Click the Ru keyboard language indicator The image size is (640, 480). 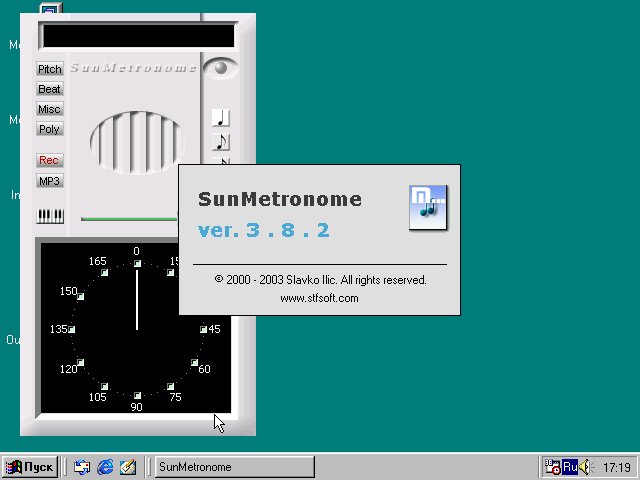pos(569,467)
